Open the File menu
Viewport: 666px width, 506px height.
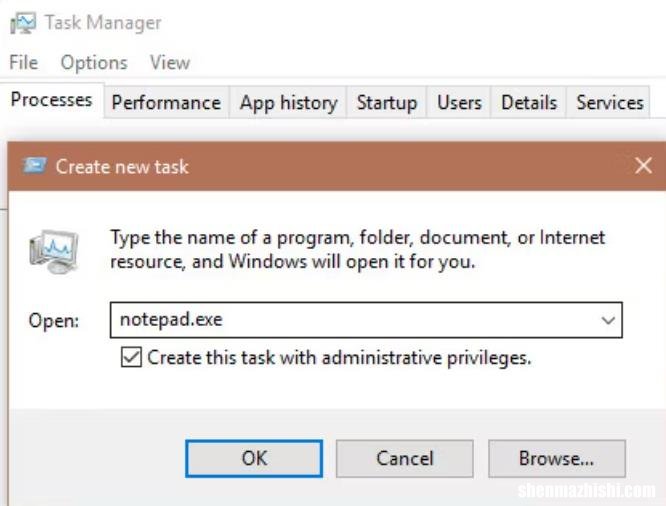tap(24, 62)
